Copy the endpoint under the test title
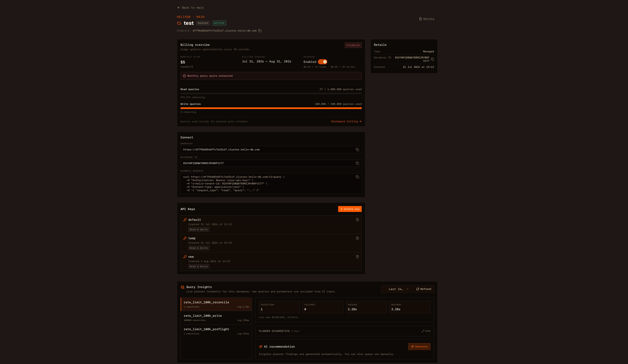628x364 pixels. [x=260, y=31]
